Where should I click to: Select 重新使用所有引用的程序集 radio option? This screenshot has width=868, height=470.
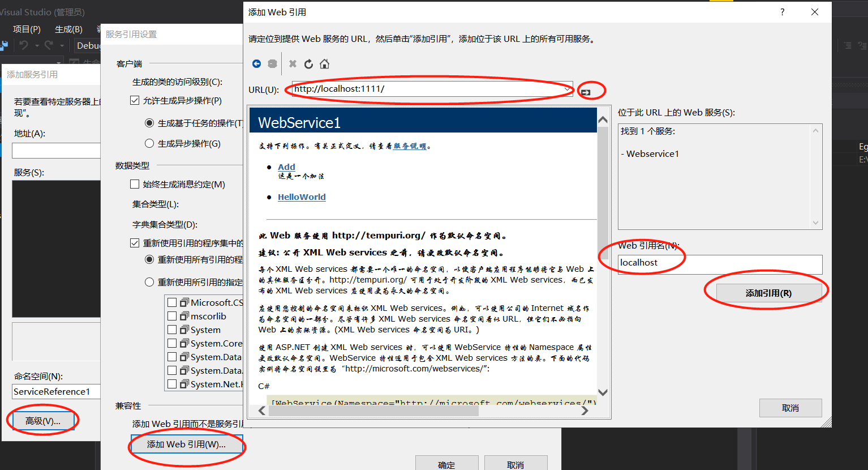(149, 259)
